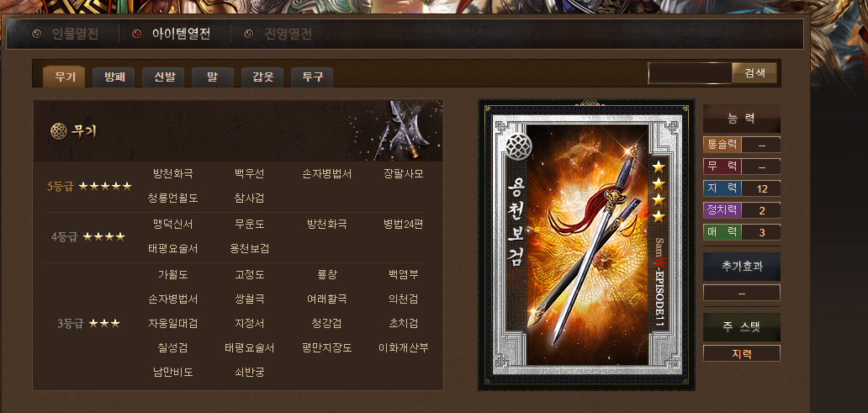
Task: Open the 갑옷 tab
Action: 262,77
